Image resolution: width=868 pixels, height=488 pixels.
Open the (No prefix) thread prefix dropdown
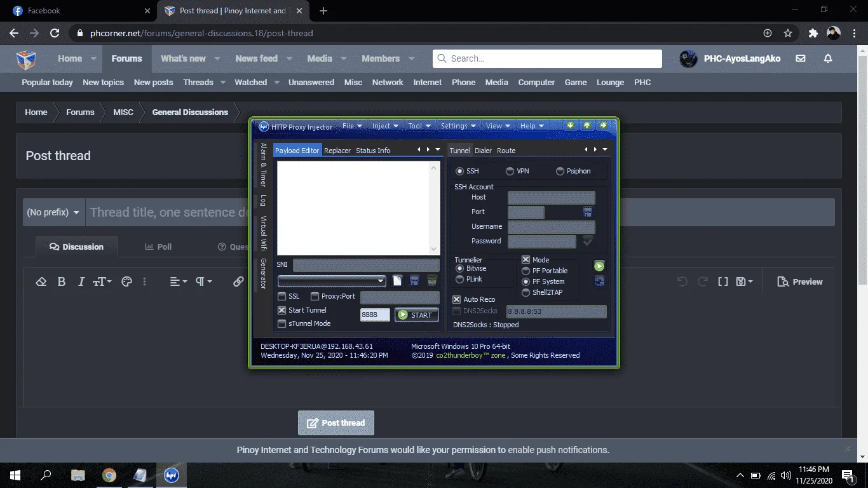pos(54,212)
